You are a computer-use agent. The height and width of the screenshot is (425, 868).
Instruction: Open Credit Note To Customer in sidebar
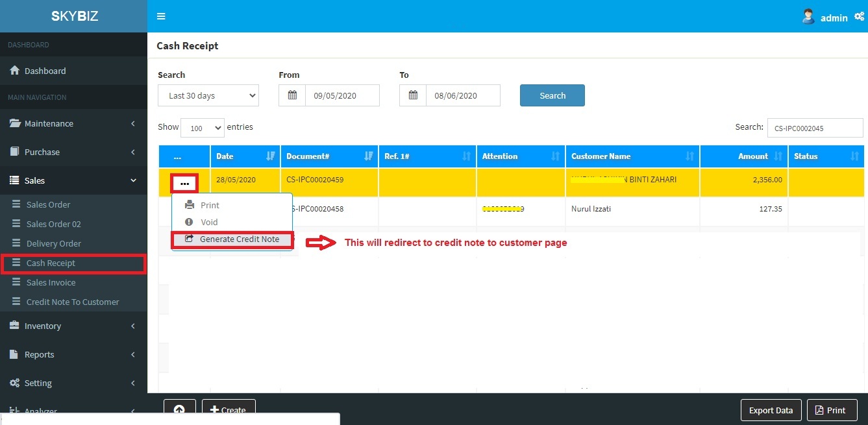[73, 302]
